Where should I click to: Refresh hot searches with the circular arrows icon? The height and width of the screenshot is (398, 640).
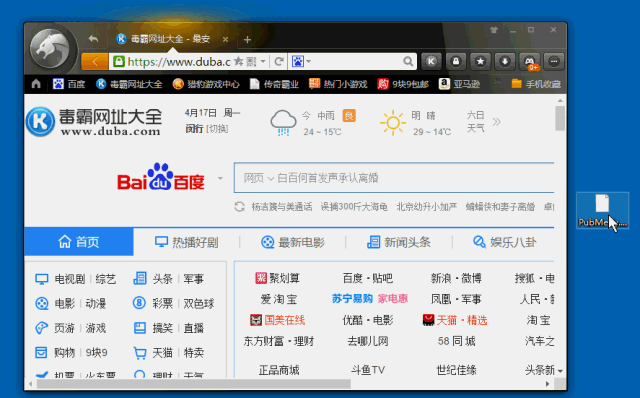(240, 207)
